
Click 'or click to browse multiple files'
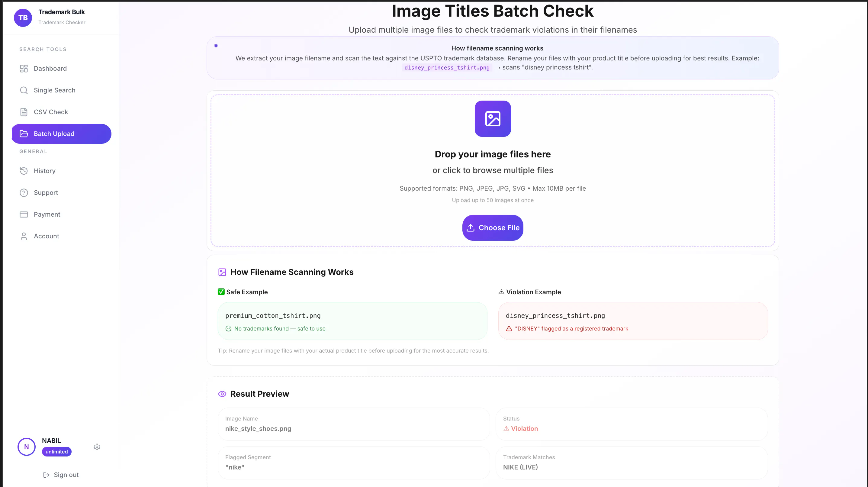point(493,170)
